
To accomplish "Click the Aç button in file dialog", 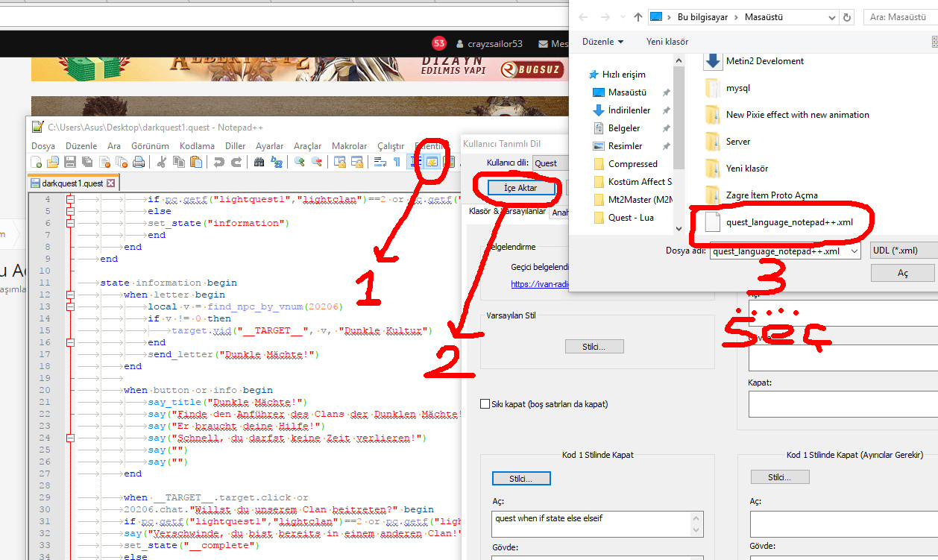I will [x=903, y=273].
